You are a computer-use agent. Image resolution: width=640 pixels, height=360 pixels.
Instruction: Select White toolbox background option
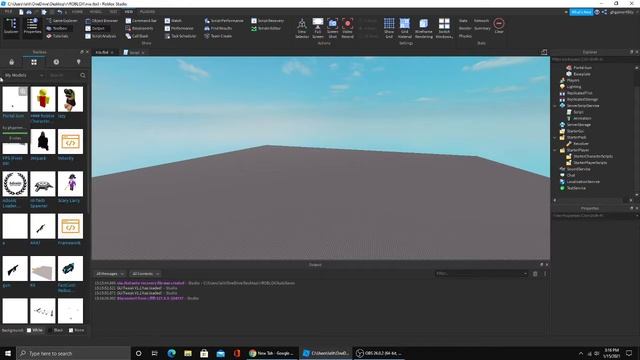tap(35, 330)
